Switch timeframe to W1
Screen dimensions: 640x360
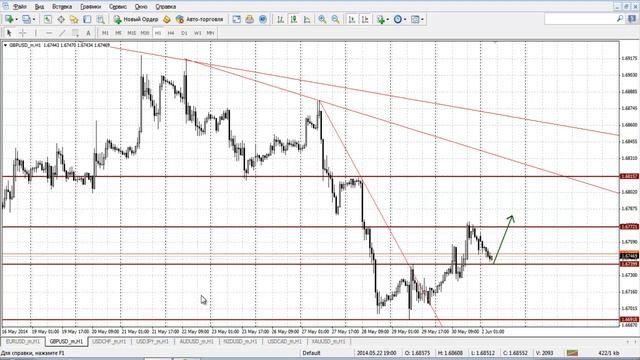198,33
